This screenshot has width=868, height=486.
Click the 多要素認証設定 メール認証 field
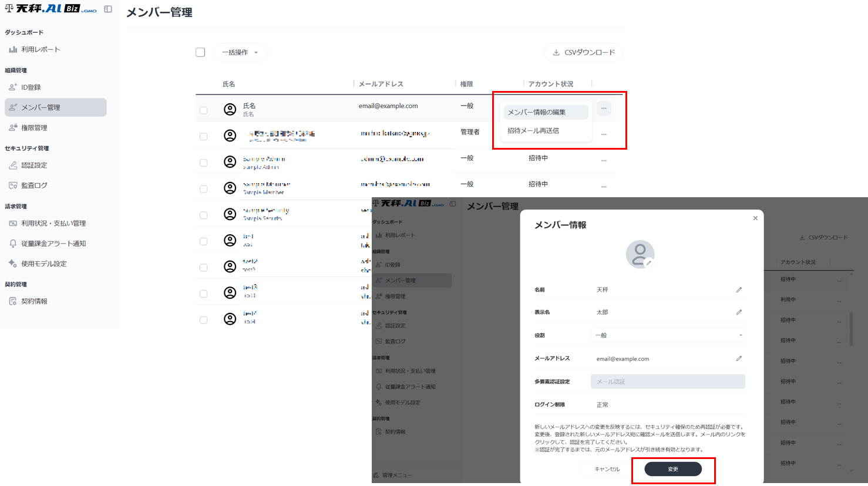tap(668, 382)
